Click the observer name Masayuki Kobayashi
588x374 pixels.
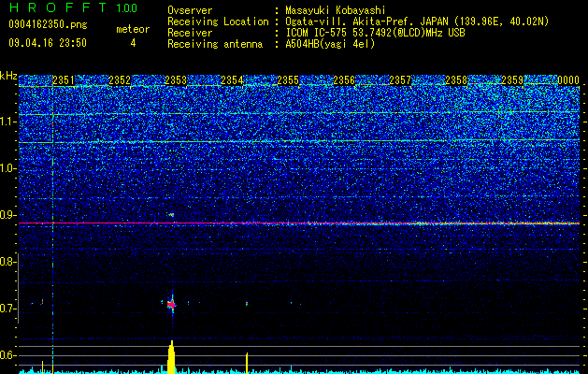pyautogui.click(x=336, y=10)
